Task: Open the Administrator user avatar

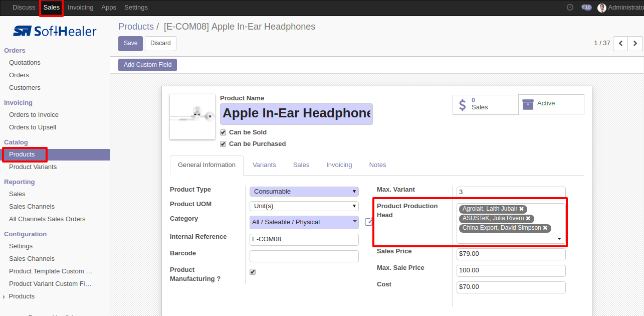Action: [602, 8]
